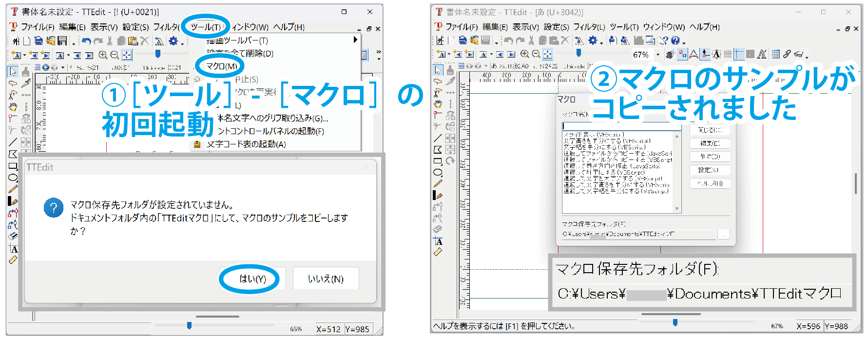Click the blue help question mark toolbar icon
The image size is (868, 339).
[675, 40]
